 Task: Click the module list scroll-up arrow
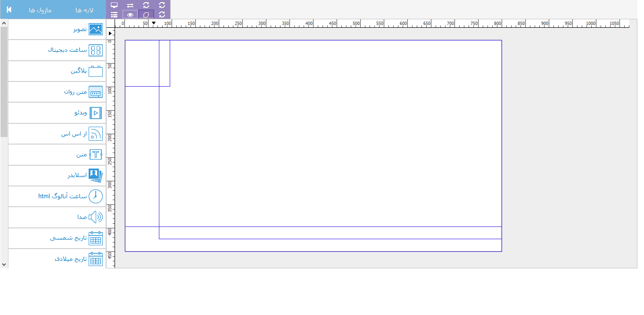(4, 23)
